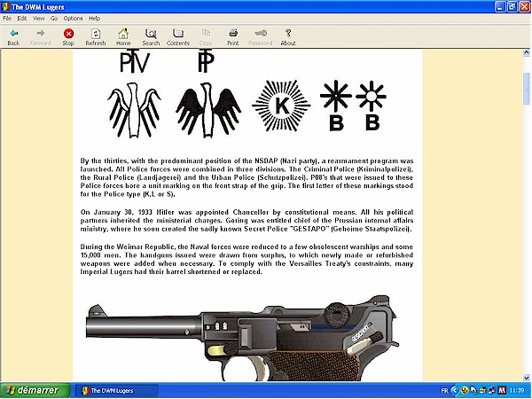Reload page with the Refresh icon
The height and width of the screenshot is (399, 532).
click(x=96, y=37)
